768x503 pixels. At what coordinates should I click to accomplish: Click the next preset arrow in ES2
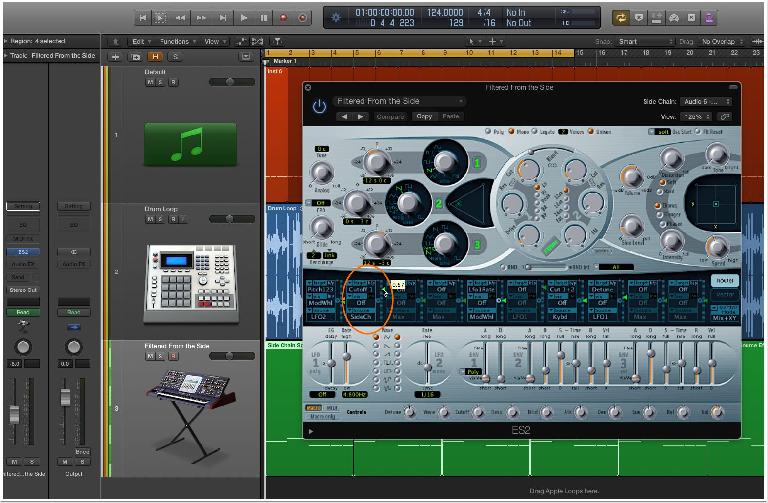pos(361,117)
